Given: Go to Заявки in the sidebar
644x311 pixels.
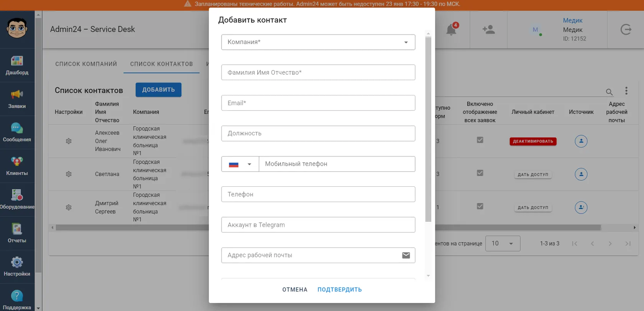Looking at the screenshot, I should coord(17,99).
